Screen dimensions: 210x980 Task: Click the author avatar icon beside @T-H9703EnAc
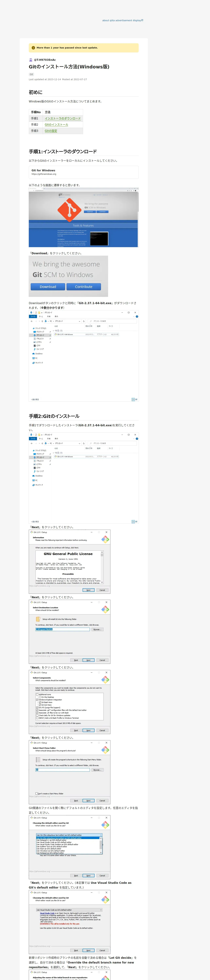[31, 60]
